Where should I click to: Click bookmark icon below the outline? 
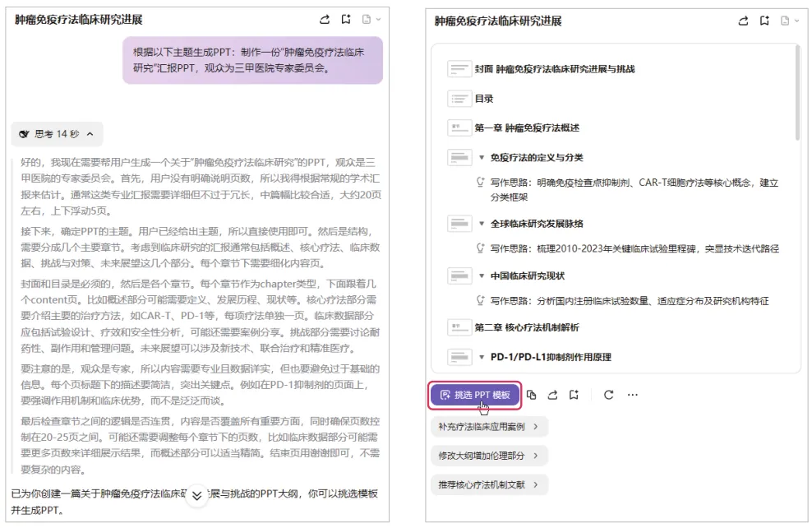(x=574, y=395)
